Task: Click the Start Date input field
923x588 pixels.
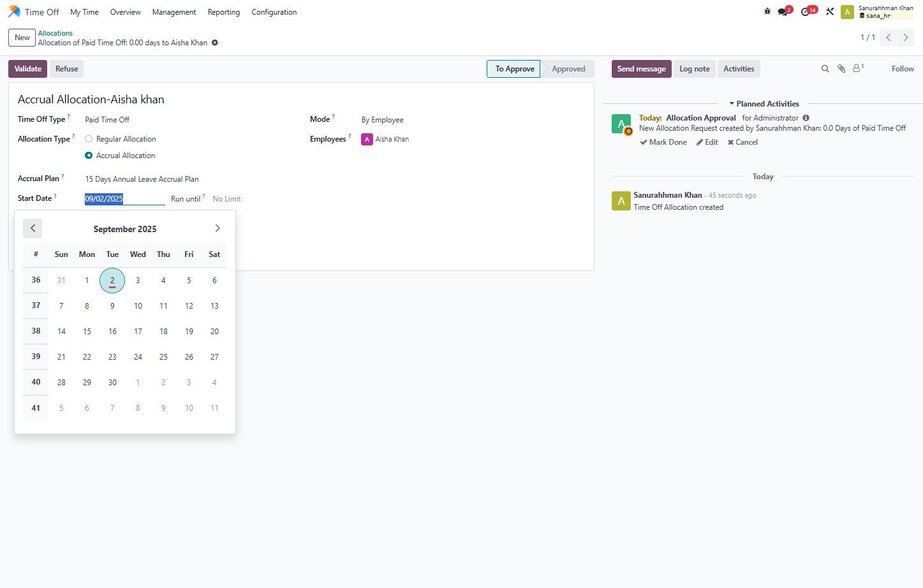Action: pos(125,199)
